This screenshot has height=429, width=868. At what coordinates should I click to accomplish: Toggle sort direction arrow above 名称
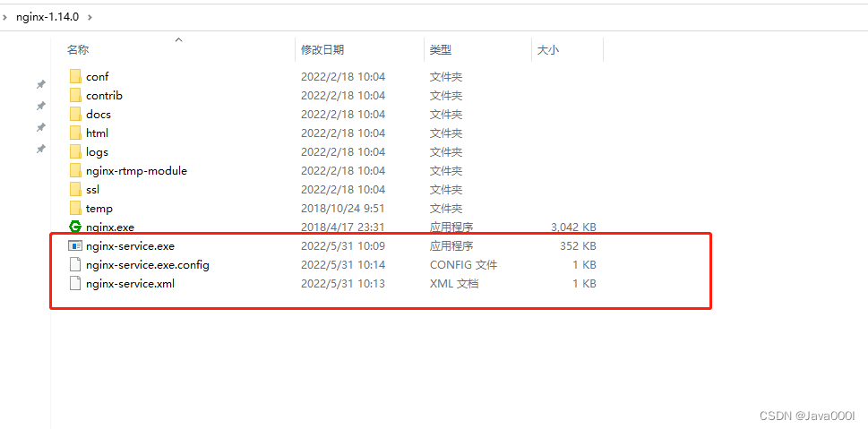(x=179, y=40)
